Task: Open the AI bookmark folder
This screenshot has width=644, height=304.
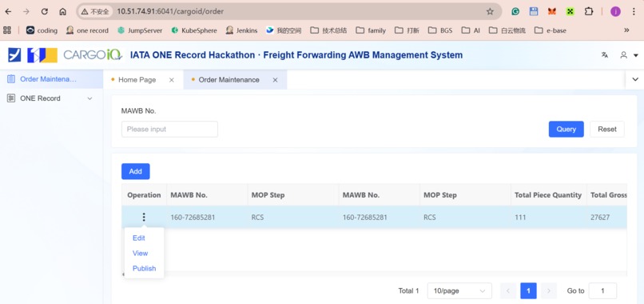Action: point(471,30)
